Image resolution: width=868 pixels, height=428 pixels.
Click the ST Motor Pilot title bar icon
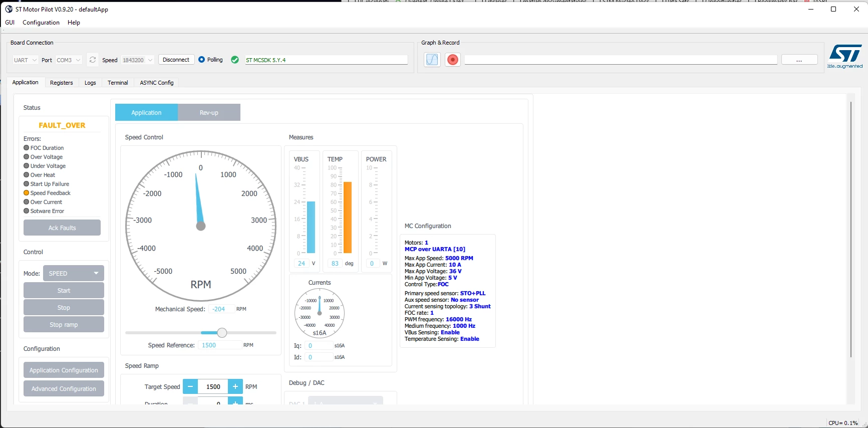(9, 9)
